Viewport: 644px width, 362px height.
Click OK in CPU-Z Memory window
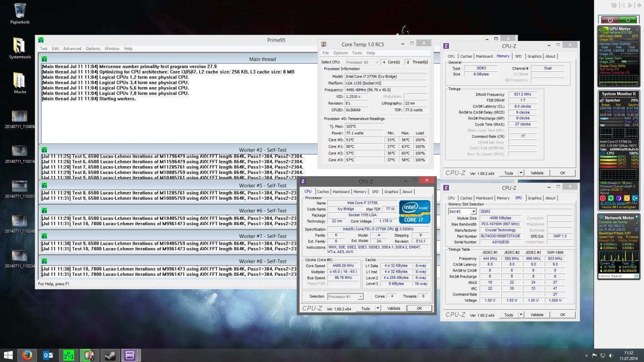click(x=563, y=173)
